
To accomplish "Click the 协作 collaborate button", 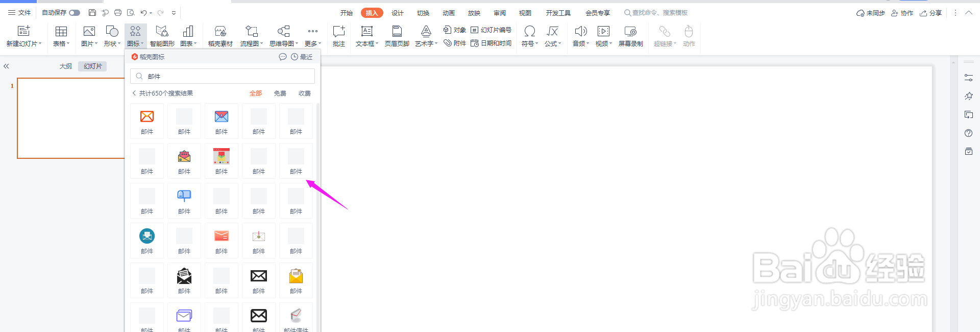I will [902, 13].
